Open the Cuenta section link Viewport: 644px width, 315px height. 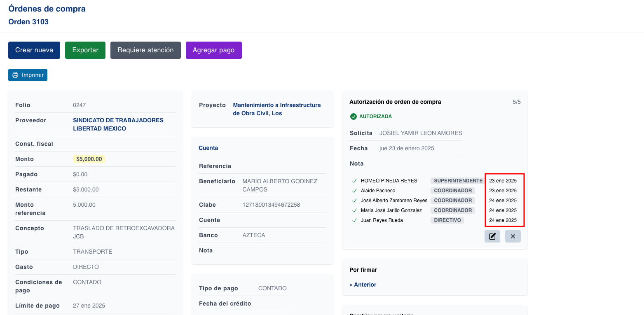pyautogui.click(x=208, y=148)
